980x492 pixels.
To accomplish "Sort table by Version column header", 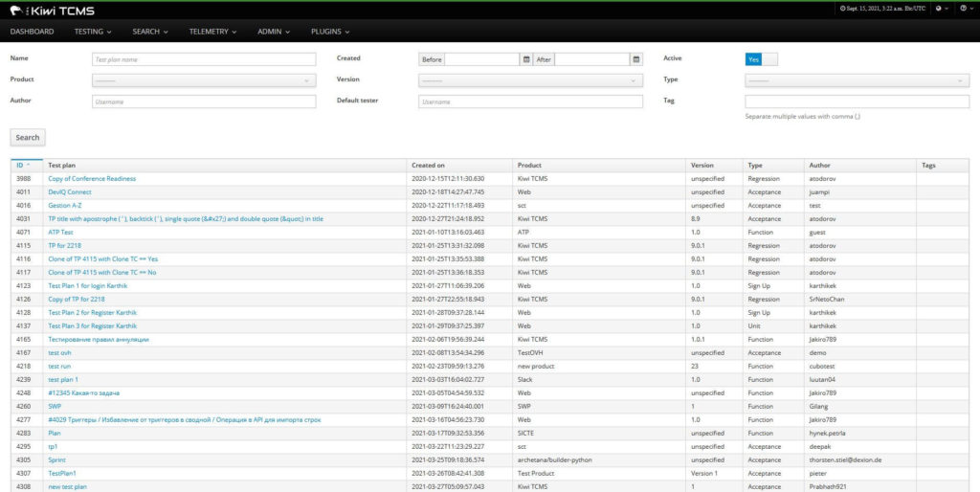I will tap(714, 166).
